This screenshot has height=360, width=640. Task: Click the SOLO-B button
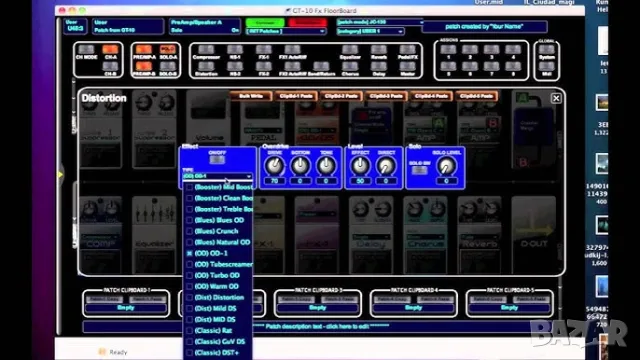[167, 67]
